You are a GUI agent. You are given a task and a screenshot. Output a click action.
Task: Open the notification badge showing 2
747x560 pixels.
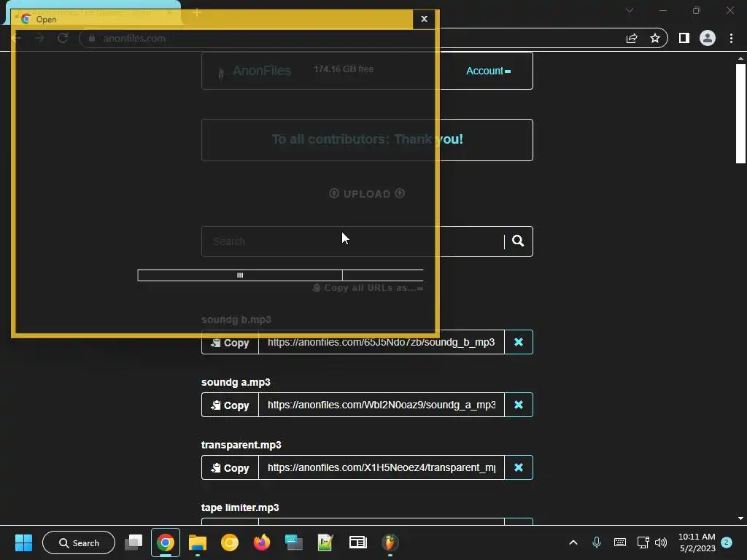(x=727, y=542)
